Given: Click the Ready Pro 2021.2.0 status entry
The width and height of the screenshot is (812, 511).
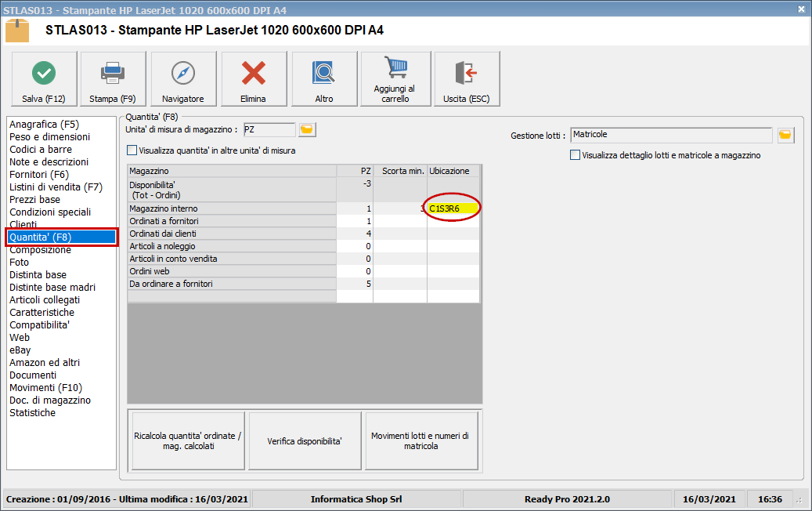Looking at the screenshot, I should [x=567, y=499].
